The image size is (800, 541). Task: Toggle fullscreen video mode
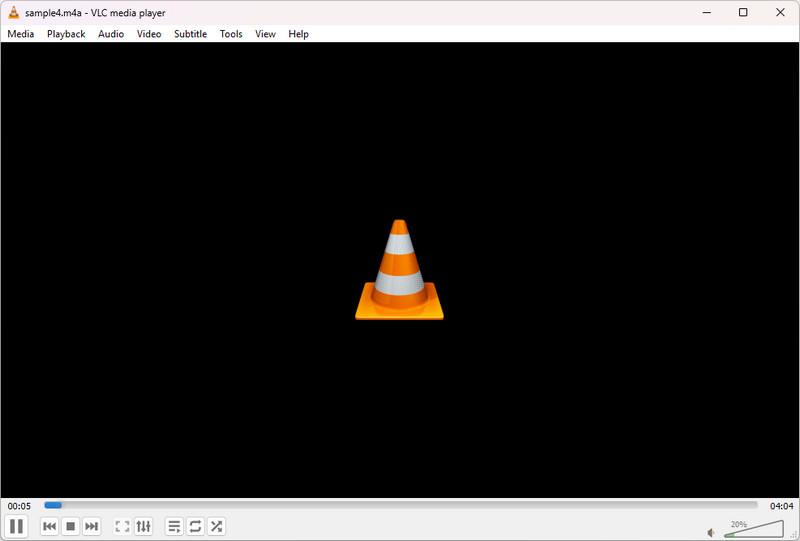pyautogui.click(x=122, y=526)
